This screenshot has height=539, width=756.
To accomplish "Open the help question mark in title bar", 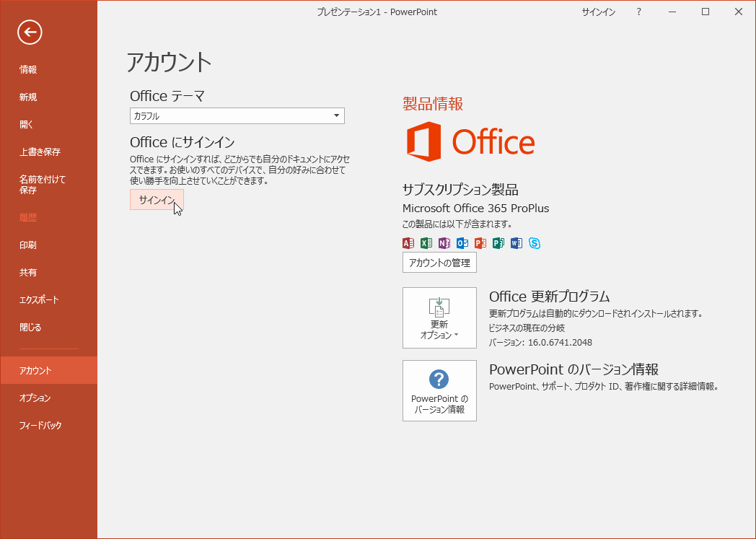I will (x=639, y=12).
